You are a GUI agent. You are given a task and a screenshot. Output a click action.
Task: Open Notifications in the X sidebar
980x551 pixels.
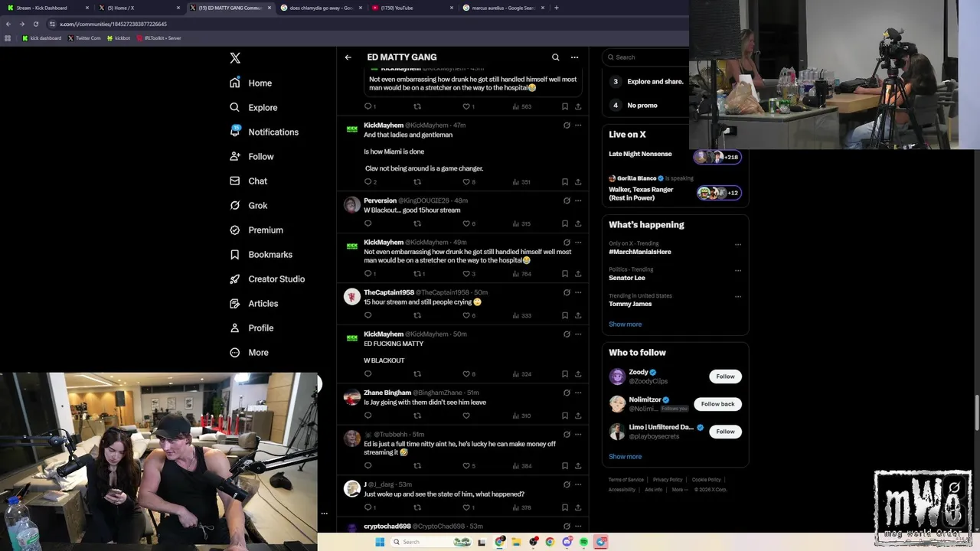pos(264,132)
